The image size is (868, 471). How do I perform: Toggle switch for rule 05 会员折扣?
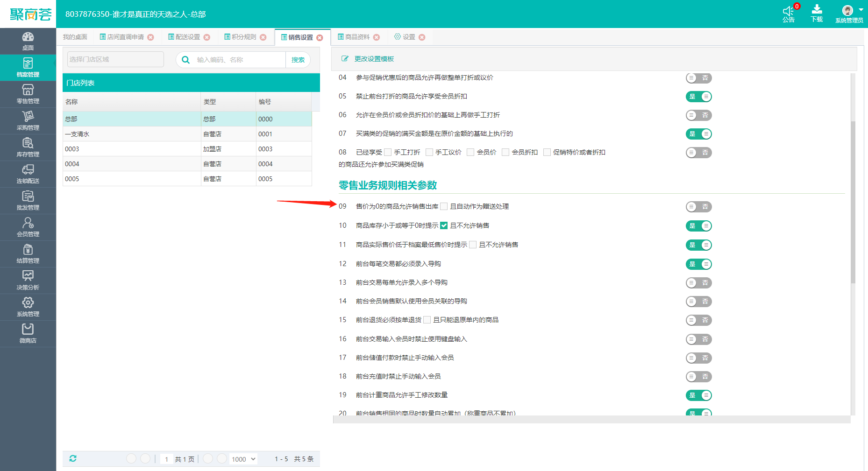(x=698, y=97)
